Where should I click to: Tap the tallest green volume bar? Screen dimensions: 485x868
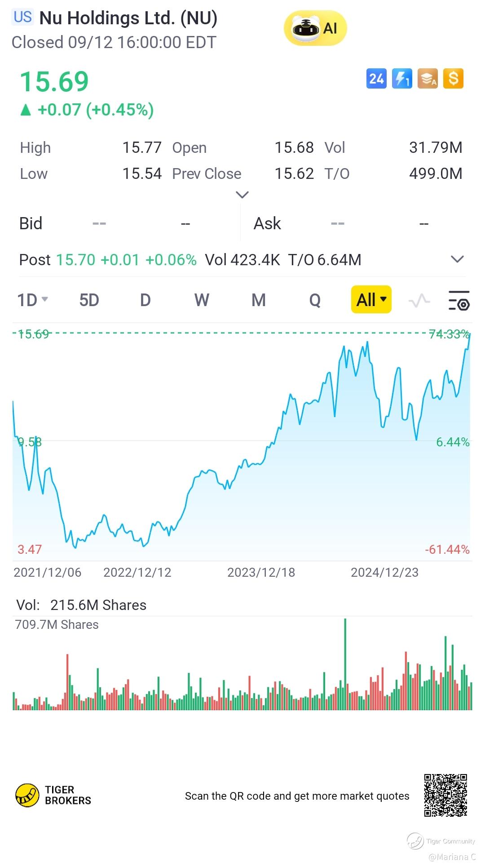coord(345,665)
